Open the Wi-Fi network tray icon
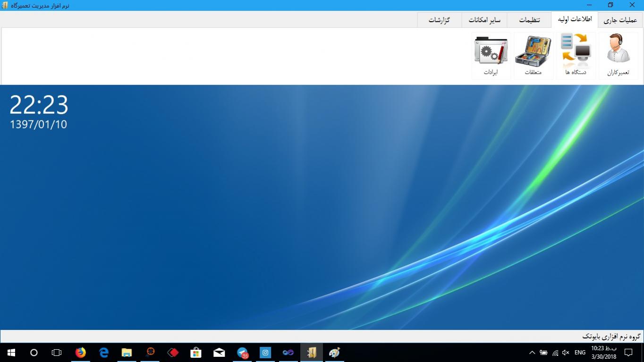Viewport: 644px width, 362px height. coord(555,353)
